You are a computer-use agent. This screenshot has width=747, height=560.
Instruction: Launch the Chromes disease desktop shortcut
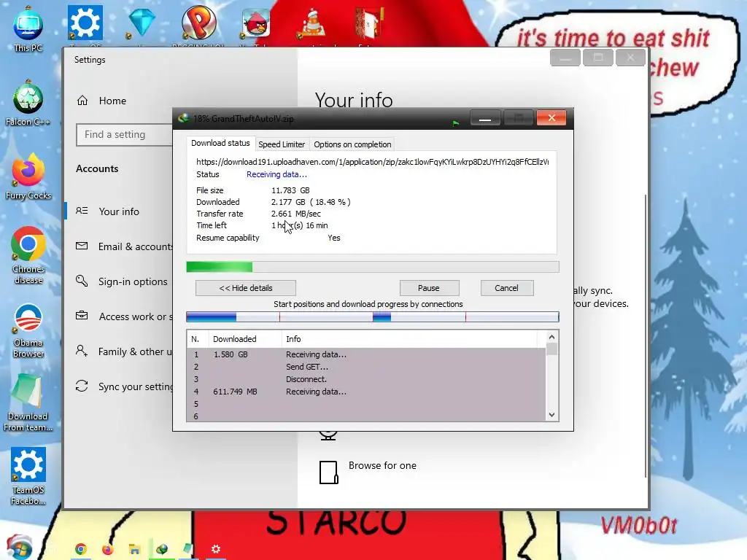pos(28,256)
